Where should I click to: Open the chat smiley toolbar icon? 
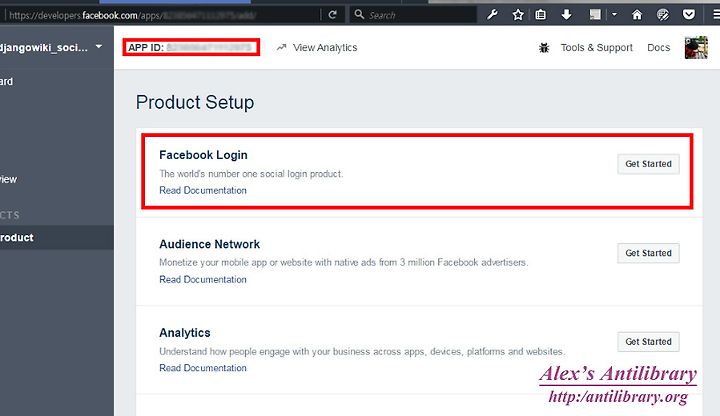(663, 15)
